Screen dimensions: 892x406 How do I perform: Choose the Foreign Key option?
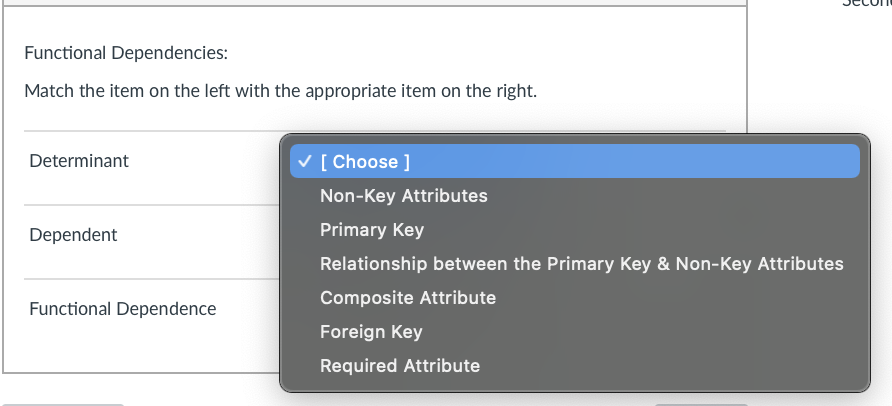click(x=371, y=332)
